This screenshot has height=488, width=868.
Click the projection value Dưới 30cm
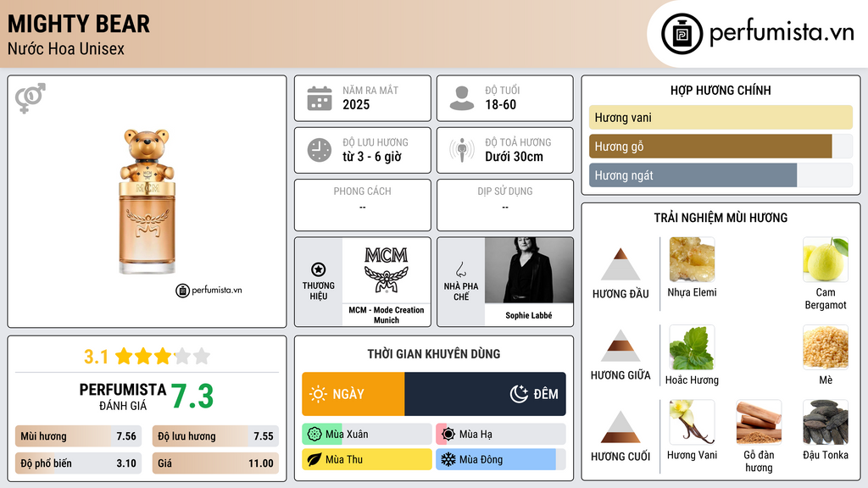pos(515,157)
